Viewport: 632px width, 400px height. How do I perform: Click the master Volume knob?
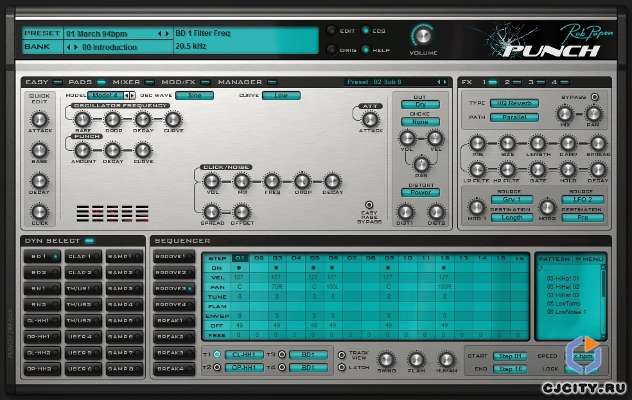coord(425,34)
